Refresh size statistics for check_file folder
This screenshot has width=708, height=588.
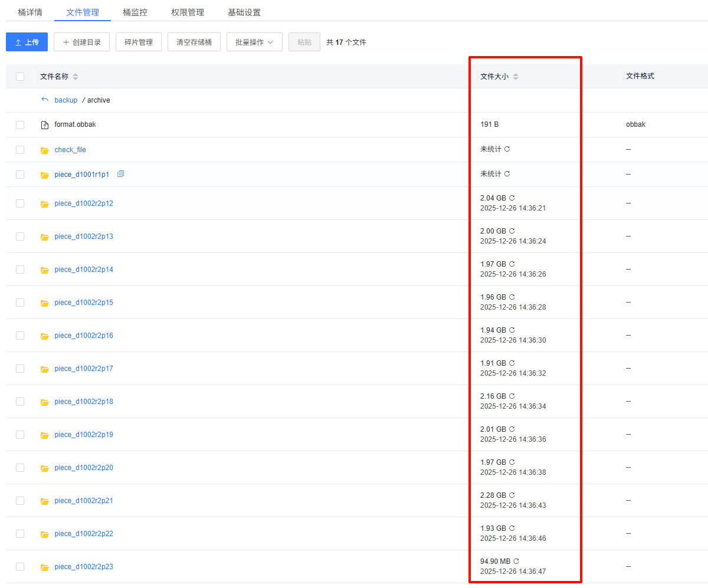click(507, 149)
